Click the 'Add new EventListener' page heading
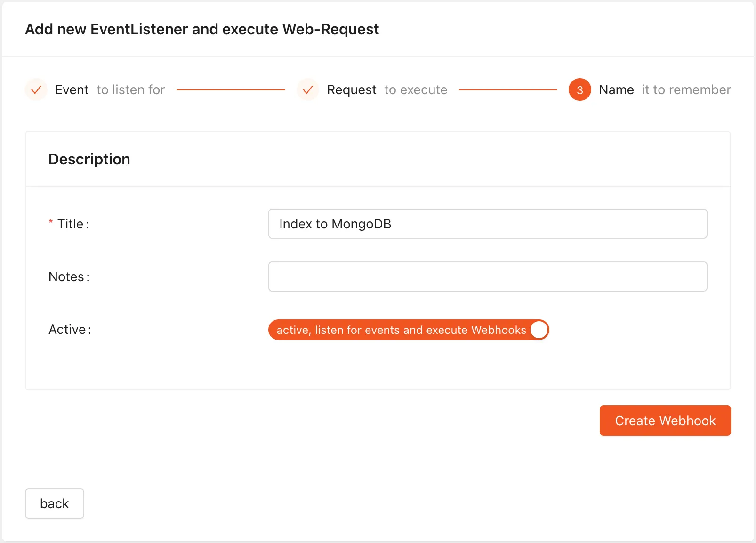 pos(202,29)
